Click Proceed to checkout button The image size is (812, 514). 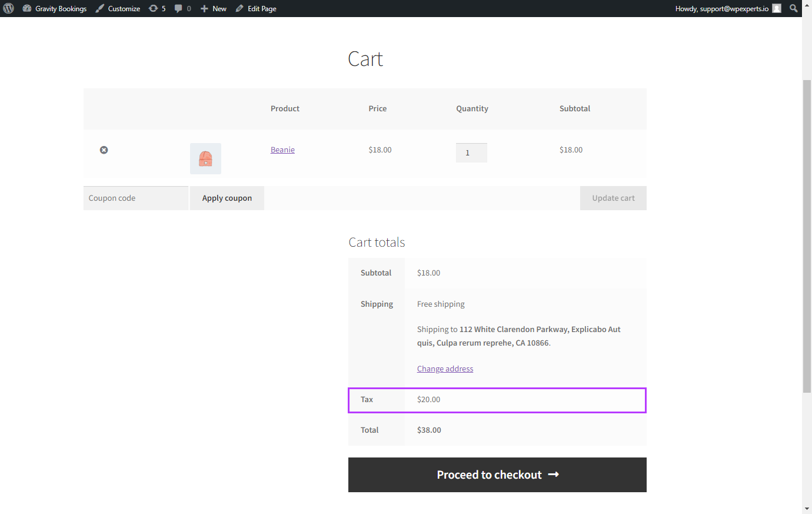pos(497,475)
